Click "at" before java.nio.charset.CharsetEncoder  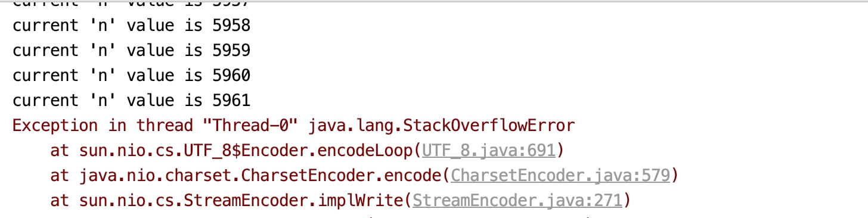pos(60,176)
